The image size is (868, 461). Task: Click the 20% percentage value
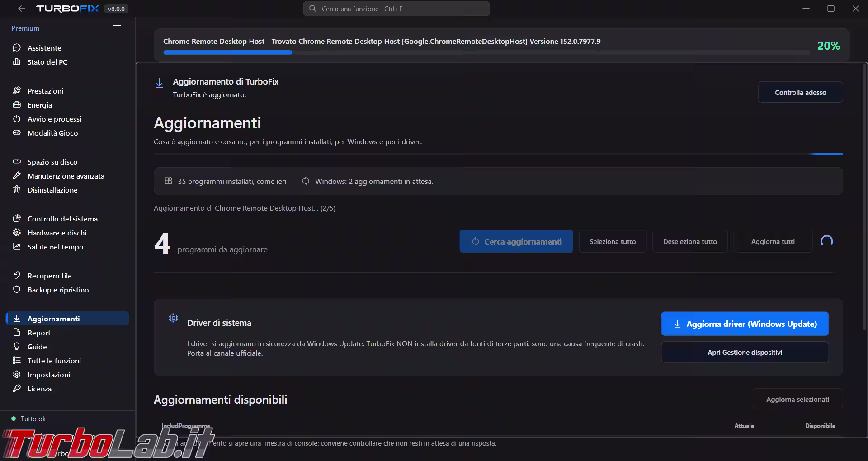click(x=828, y=46)
